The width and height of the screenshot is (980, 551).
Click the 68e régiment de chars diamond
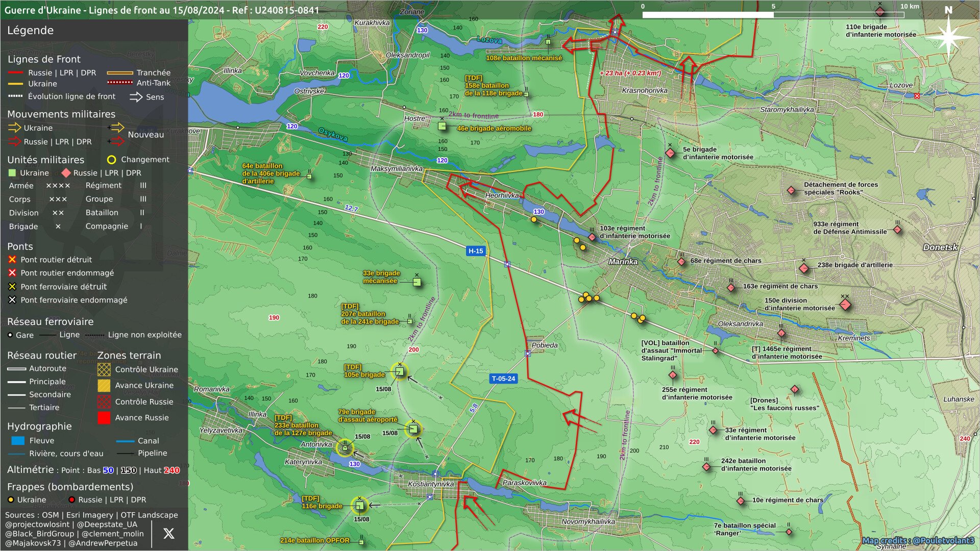point(681,262)
